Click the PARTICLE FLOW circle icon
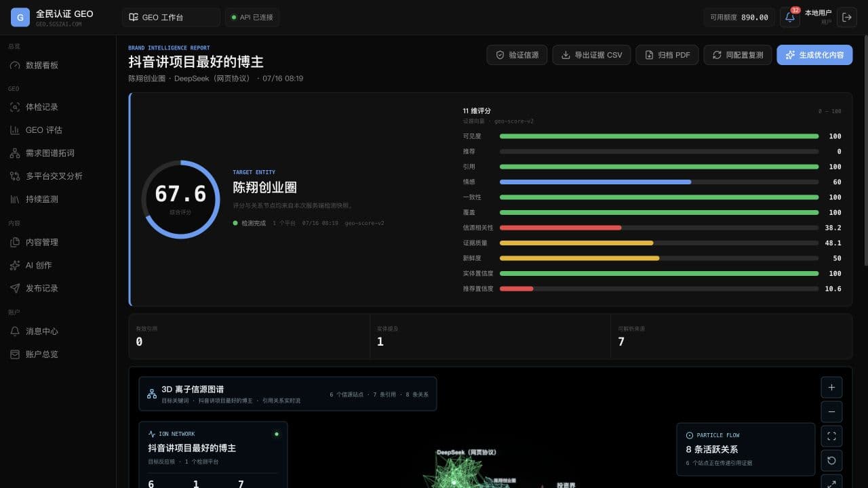This screenshot has height=488, width=868. pyautogui.click(x=690, y=435)
